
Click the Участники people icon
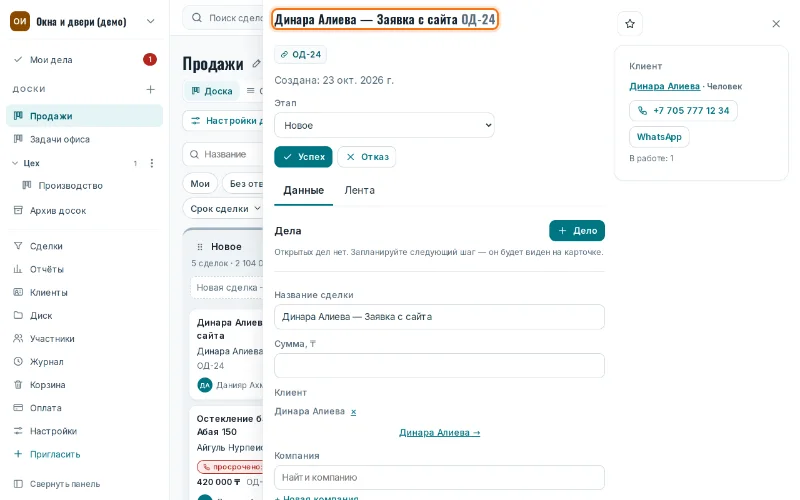(x=18, y=338)
